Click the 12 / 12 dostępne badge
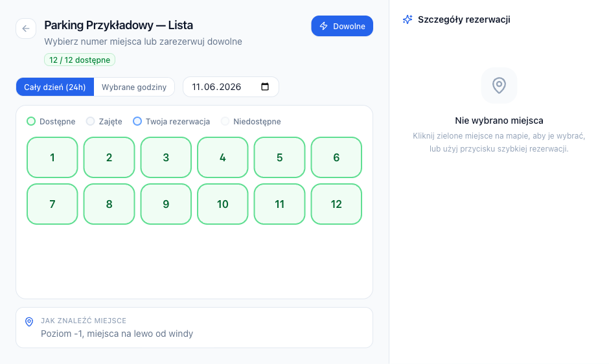 point(80,60)
